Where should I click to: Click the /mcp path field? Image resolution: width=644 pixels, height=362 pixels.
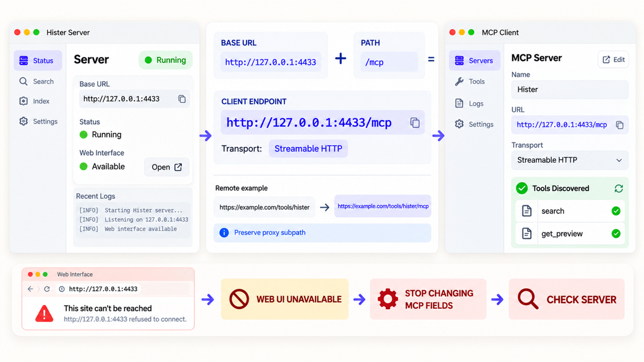pyautogui.click(x=389, y=62)
